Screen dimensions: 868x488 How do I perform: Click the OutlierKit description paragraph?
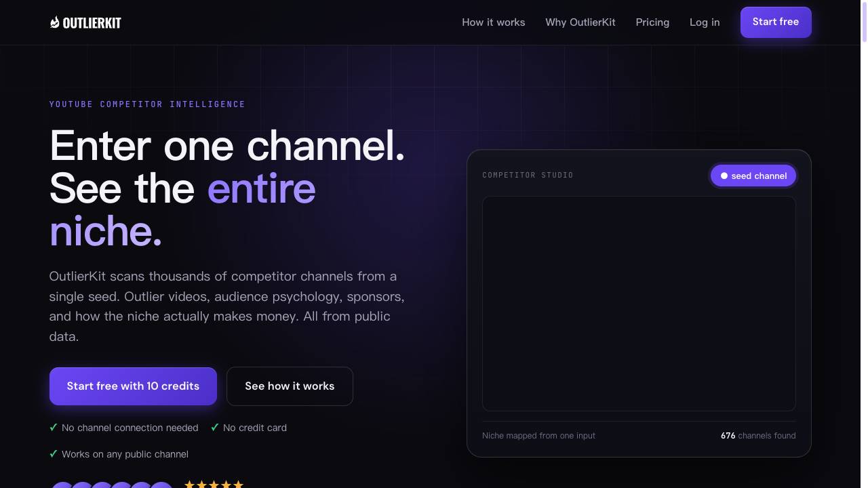(x=227, y=306)
